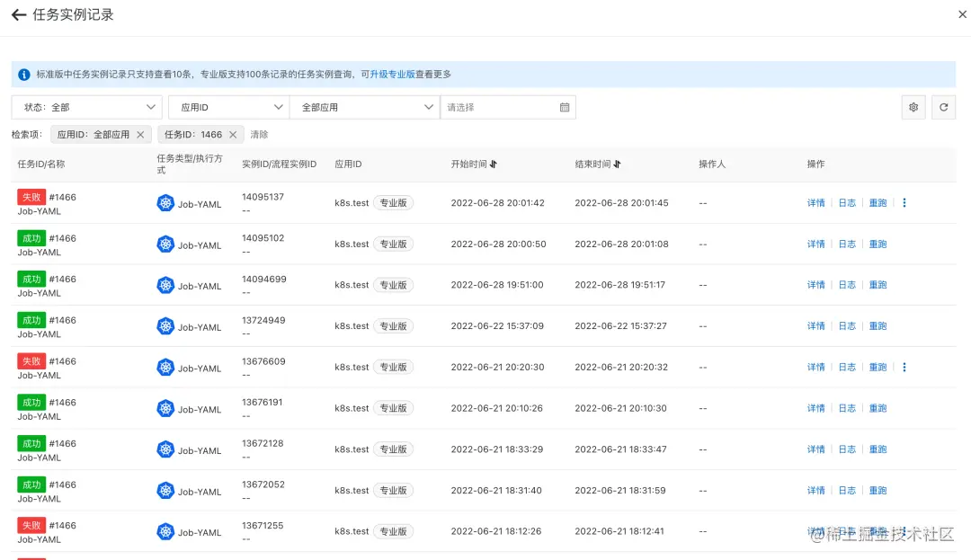Click start time 2022-06-28 20:01:42
Screen dimensions: 971x560
tap(498, 203)
